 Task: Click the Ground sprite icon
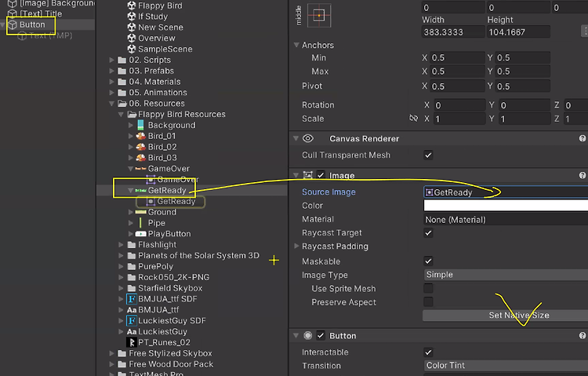pos(140,212)
